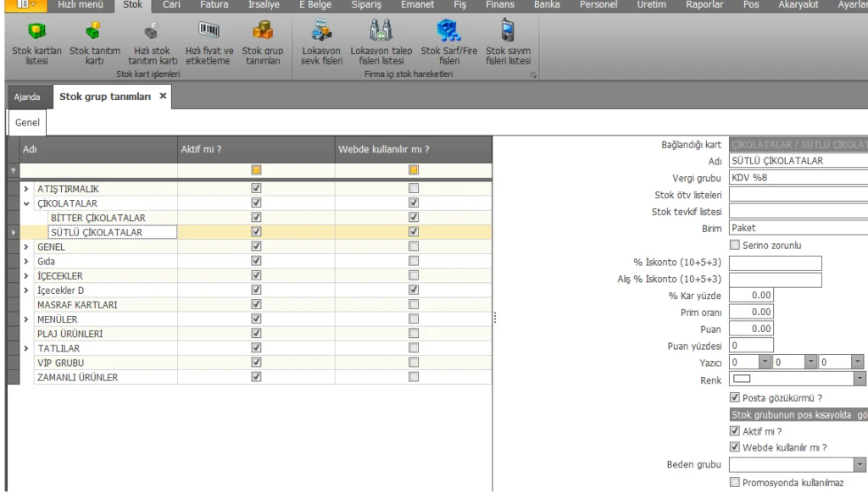
Task: Click the Birim field showing Paket
Action: (x=798, y=227)
